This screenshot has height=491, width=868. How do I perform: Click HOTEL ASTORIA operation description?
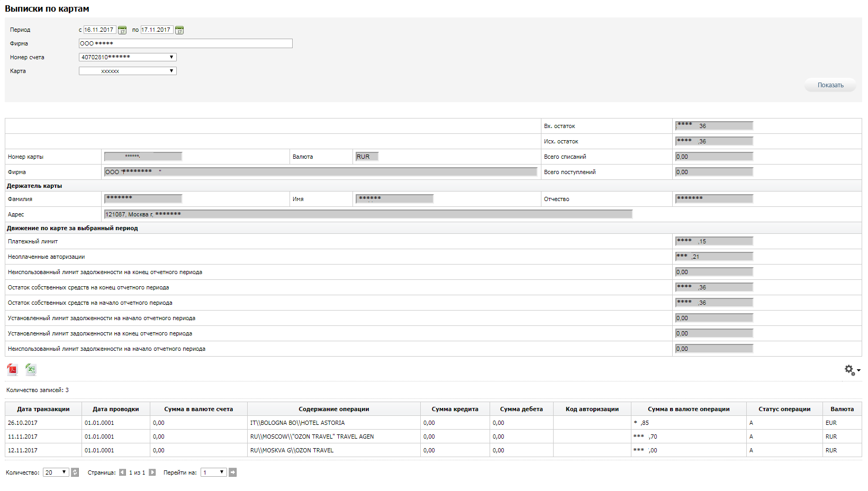(297, 423)
